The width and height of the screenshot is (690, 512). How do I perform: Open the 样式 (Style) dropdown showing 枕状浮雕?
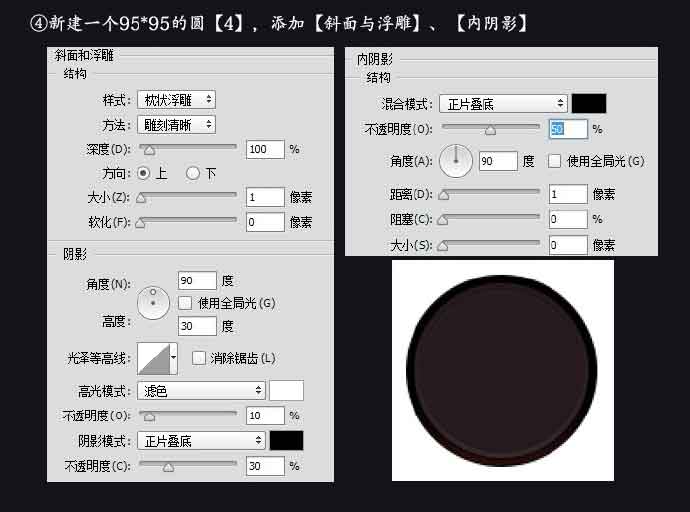[176, 100]
